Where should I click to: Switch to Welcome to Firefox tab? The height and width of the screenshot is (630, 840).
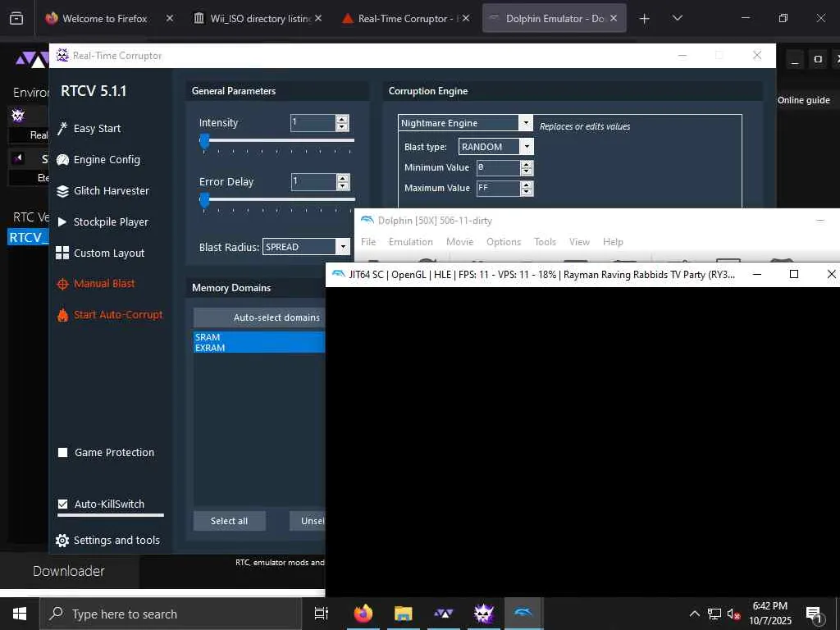coord(104,18)
